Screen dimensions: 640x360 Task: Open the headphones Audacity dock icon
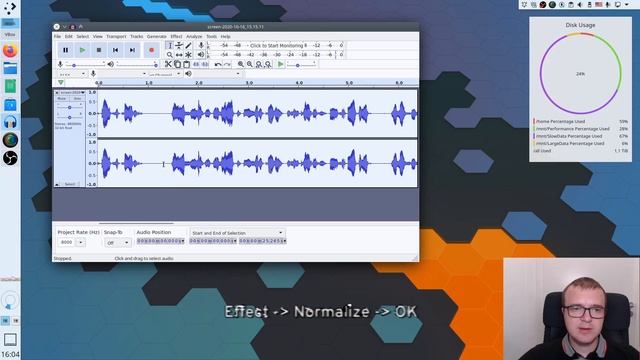(10, 122)
